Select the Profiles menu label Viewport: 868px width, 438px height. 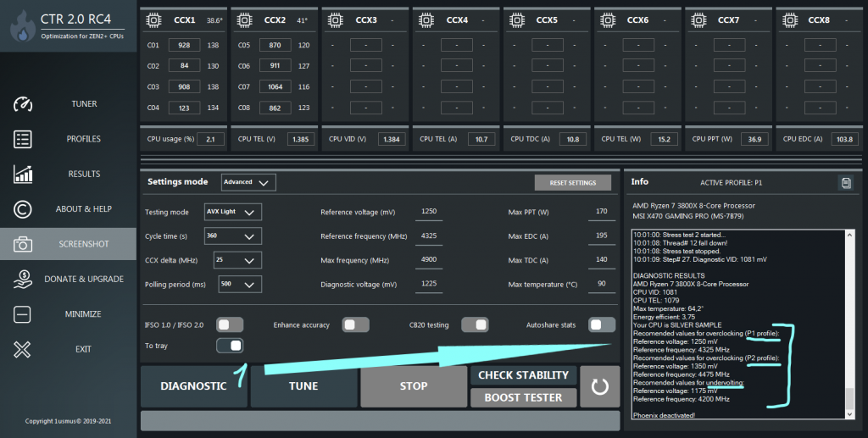(83, 139)
